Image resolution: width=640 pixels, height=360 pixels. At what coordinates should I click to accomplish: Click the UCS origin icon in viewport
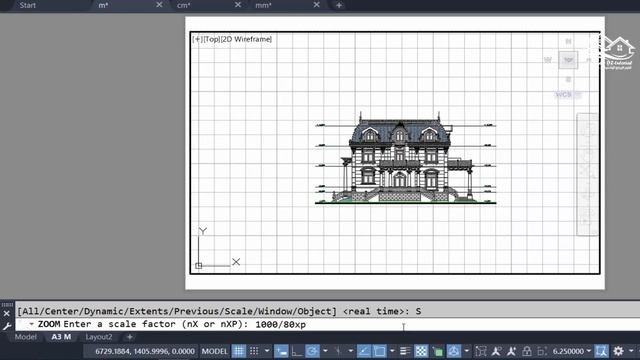tap(199, 266)
